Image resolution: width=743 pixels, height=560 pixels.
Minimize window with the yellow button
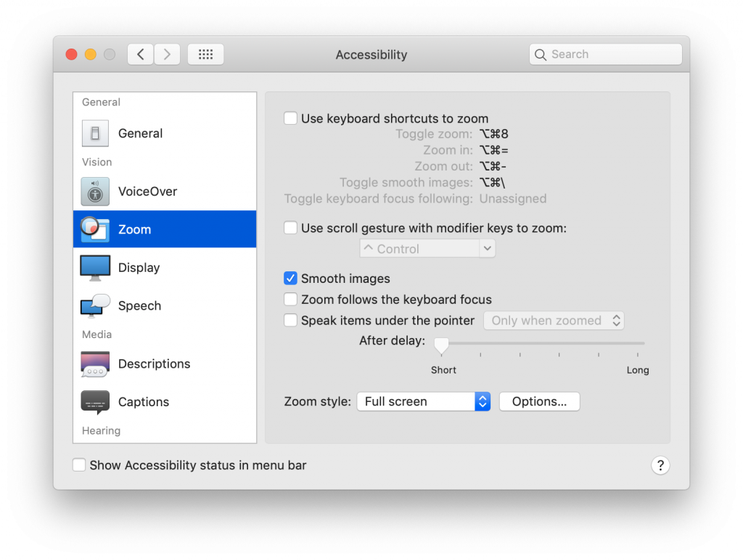[91, 54]
